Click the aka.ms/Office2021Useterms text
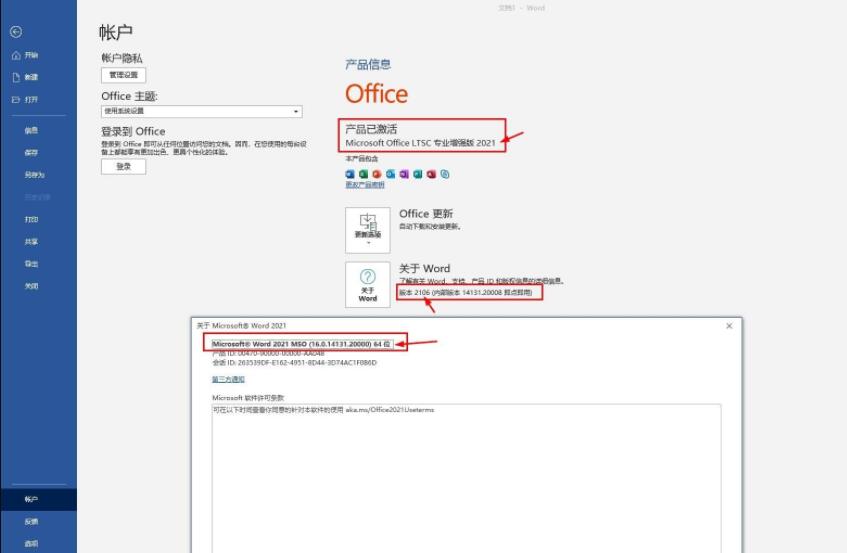The height and width of the screenshot is (553, 847). [x=390, y=410]
